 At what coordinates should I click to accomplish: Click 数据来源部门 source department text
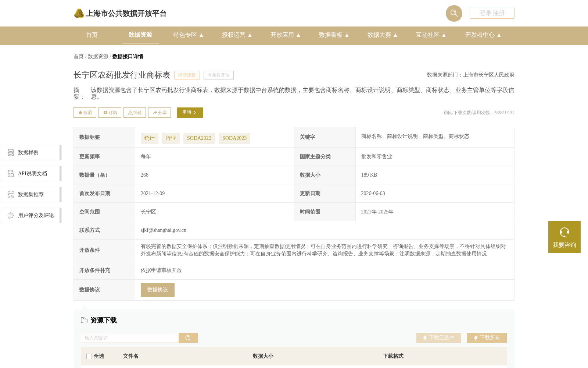[471, 75]
